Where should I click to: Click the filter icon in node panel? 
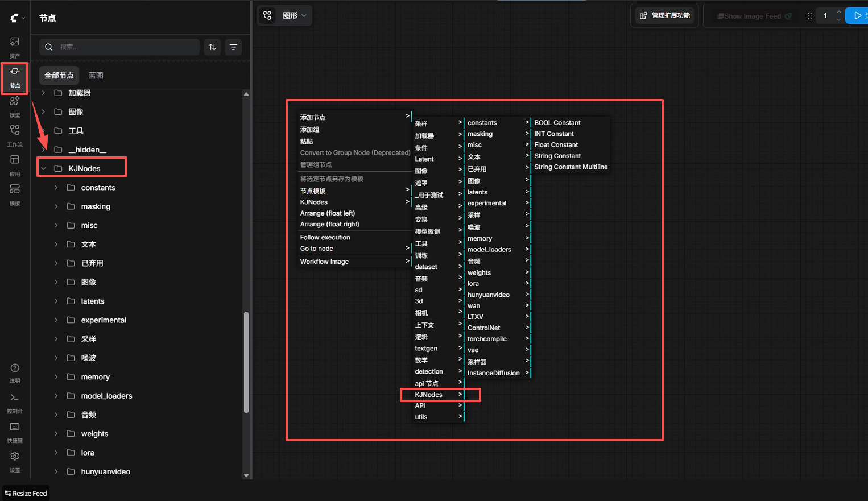click(233, 47)
